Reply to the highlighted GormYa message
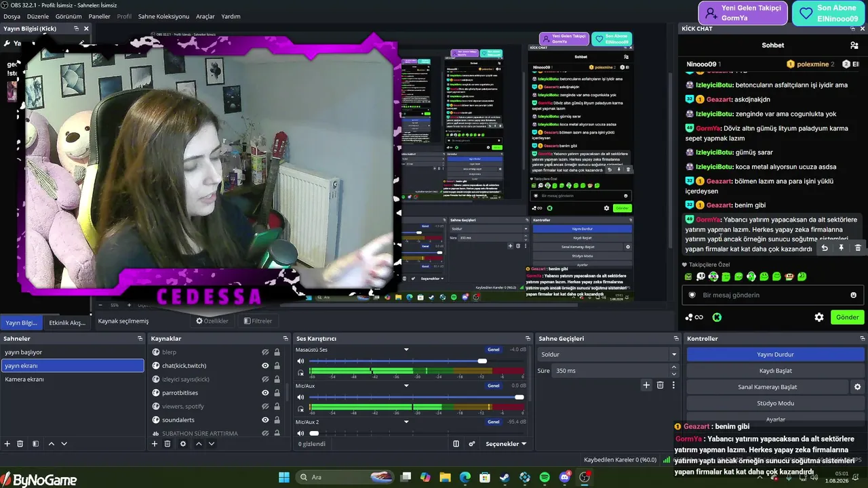The height and width of the screenshot is (488, 868). point(825,248)
